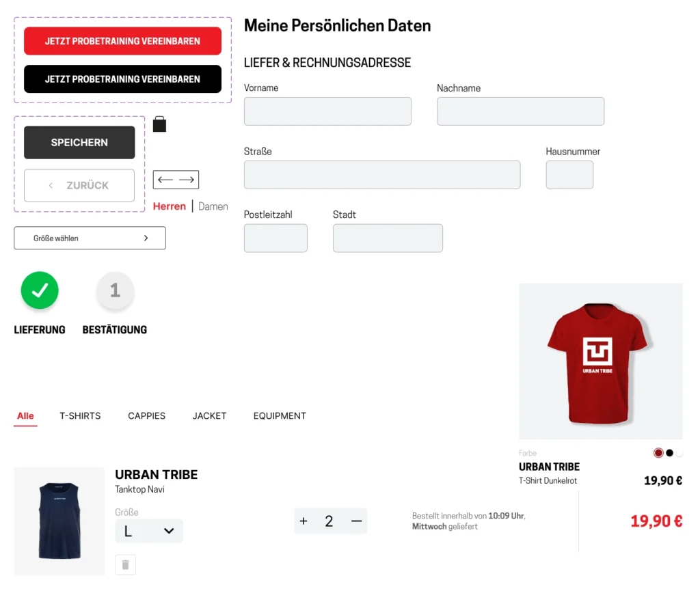This screenshot has width=700, height=591.
Task: Open the Größe wählen selector
Action: 90,238
